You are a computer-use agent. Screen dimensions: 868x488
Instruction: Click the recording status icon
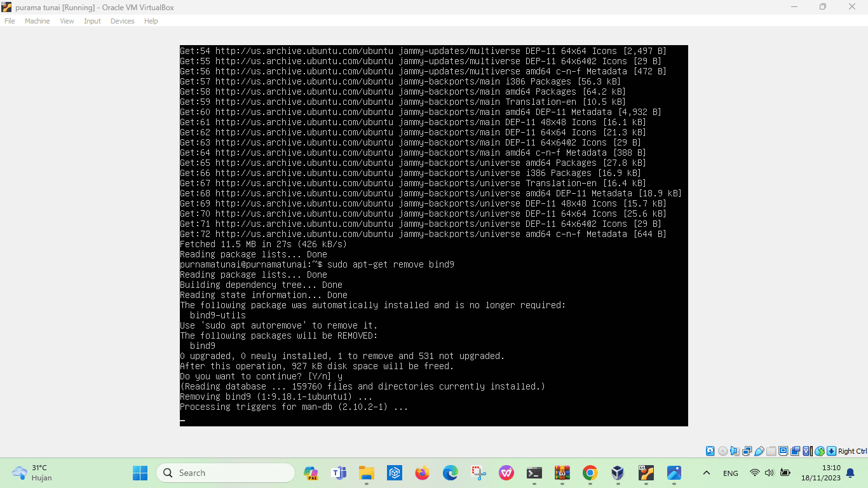coord(795,451)
